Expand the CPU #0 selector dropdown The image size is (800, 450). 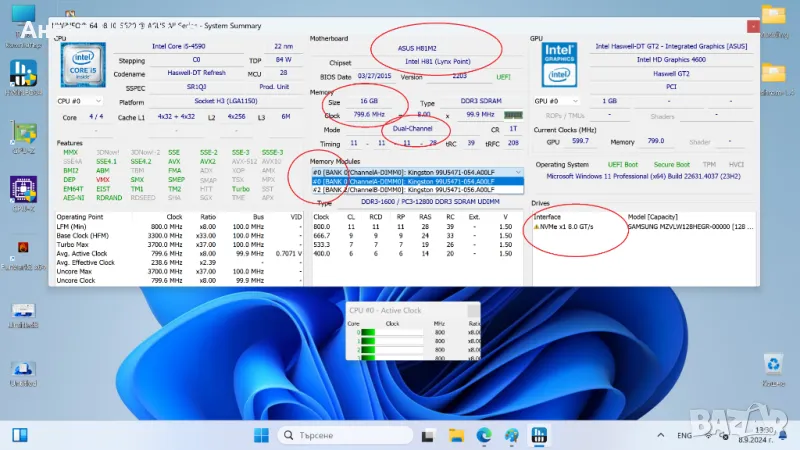point(80,102)
